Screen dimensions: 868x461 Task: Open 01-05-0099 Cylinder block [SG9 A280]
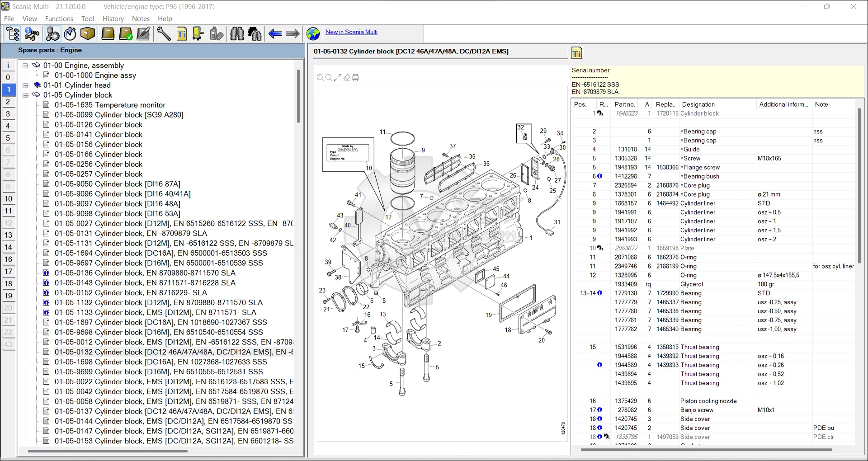click(119, 115)
